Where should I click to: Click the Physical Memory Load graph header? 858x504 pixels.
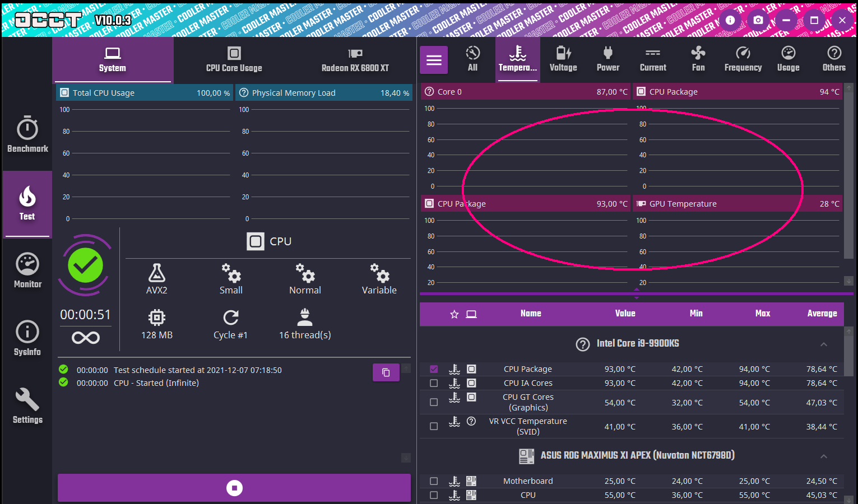pos(324,93)
